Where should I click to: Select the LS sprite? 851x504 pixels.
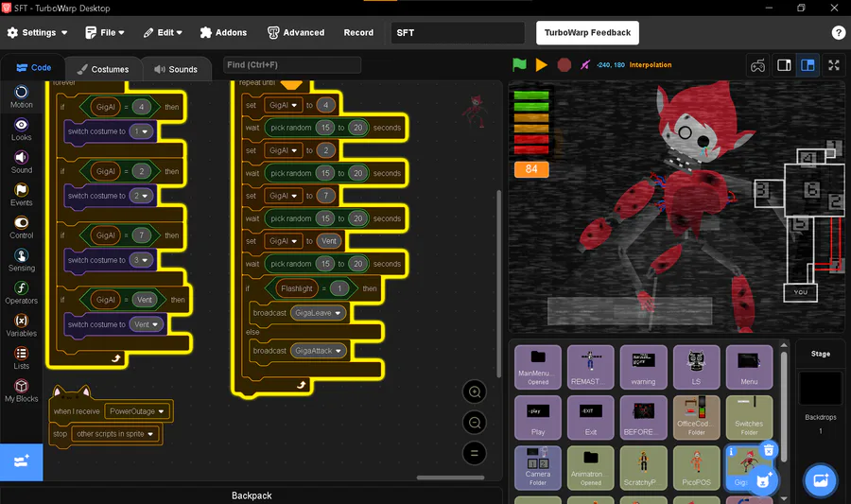coord(696,367)
